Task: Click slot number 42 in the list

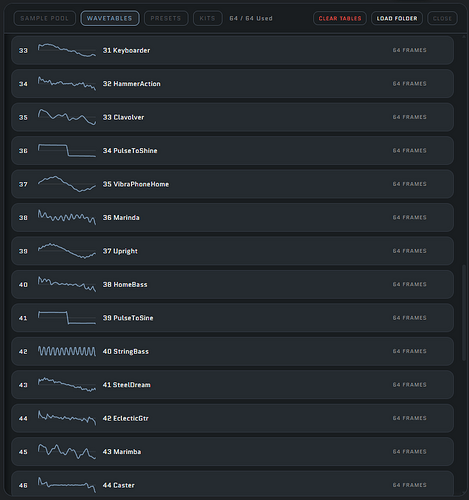Action: (x=23, y=352)
